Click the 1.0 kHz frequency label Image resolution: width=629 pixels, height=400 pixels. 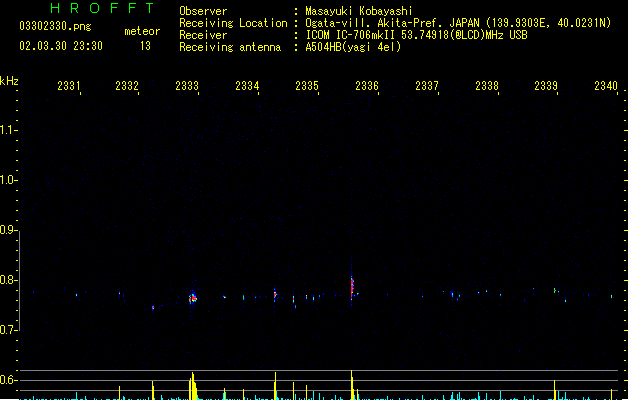[x=8, y=180]
